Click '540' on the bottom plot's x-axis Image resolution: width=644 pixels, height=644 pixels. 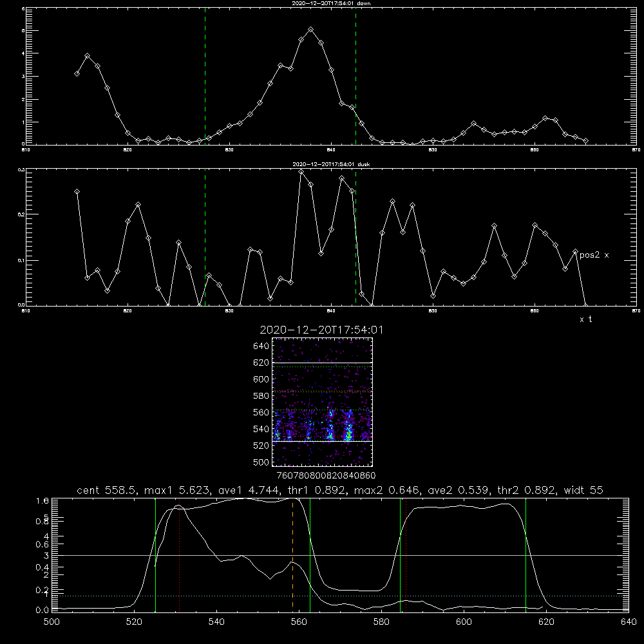click(216, 622)
